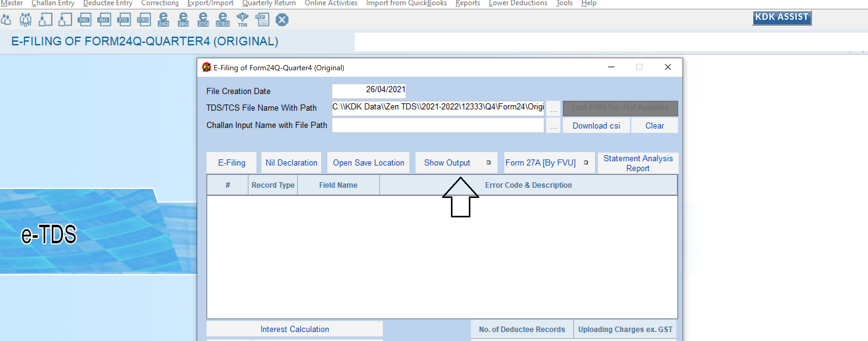
Task: Click the round X exit toolbar icon
Action: pos(282,20)
